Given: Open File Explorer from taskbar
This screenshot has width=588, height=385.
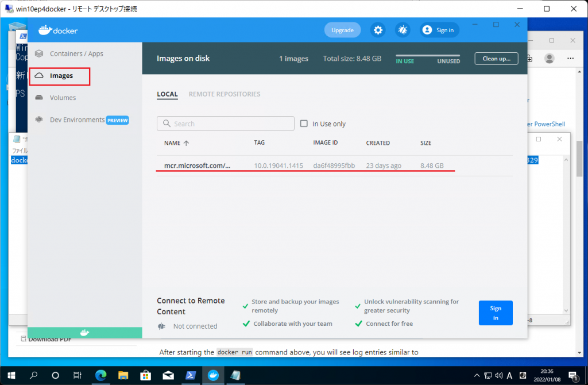Looking at the screenshot, I should point(123,375).
